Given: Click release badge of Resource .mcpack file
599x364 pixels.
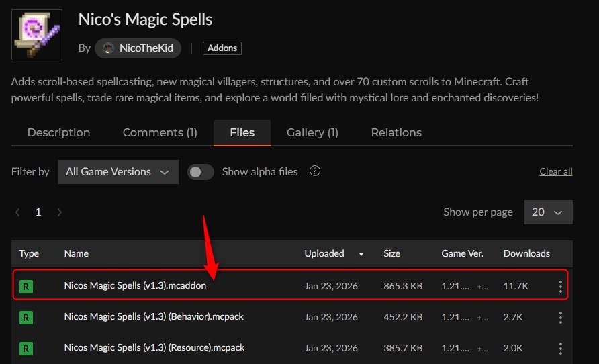Looking at the screenshot, I should [x=26, y=349].
